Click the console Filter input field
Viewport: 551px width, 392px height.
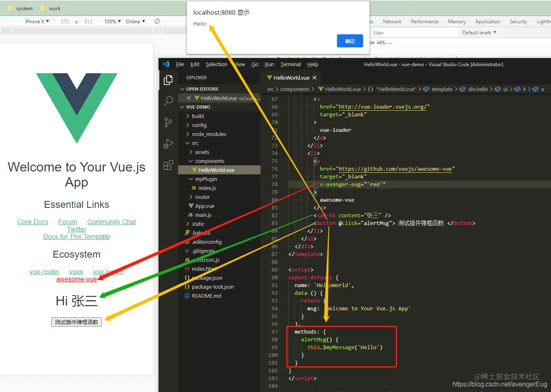click(x=414, y=33)
